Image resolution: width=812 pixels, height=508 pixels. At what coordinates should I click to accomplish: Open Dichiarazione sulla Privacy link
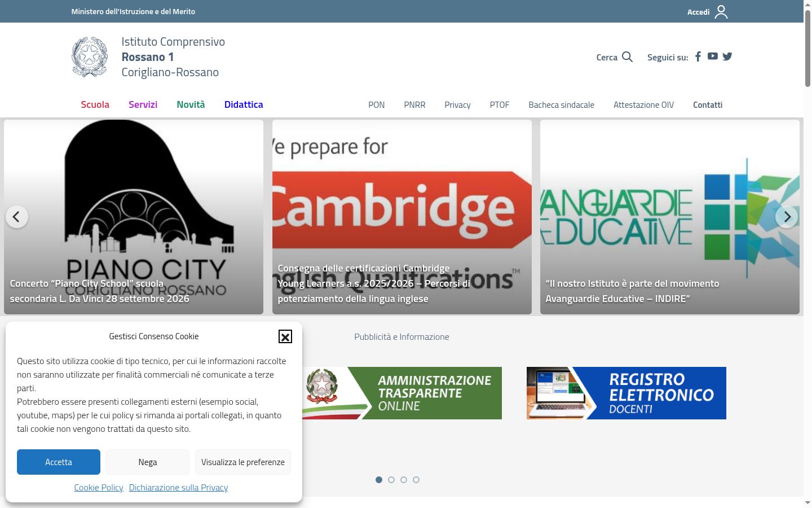[x=178, y=488]
